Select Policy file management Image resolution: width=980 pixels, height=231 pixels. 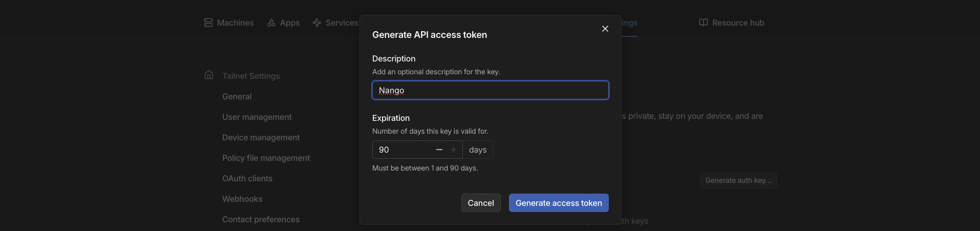[x=266, y=158]
